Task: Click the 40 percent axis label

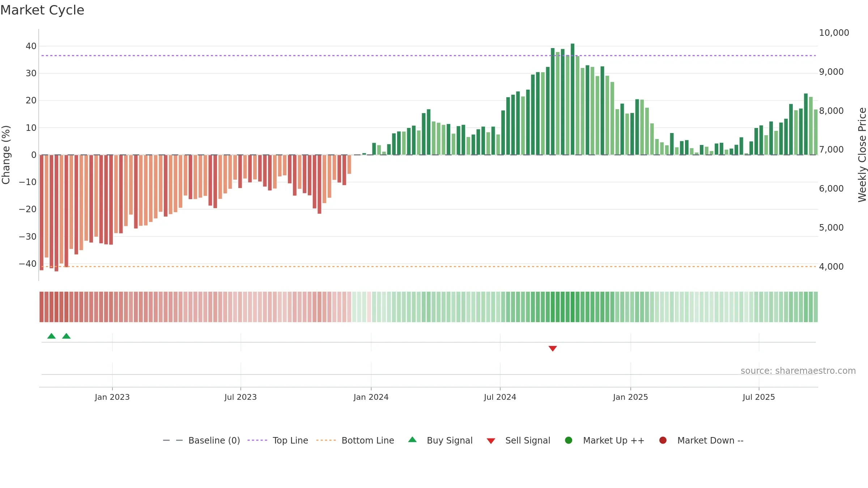Action: (x=31, y=46)
